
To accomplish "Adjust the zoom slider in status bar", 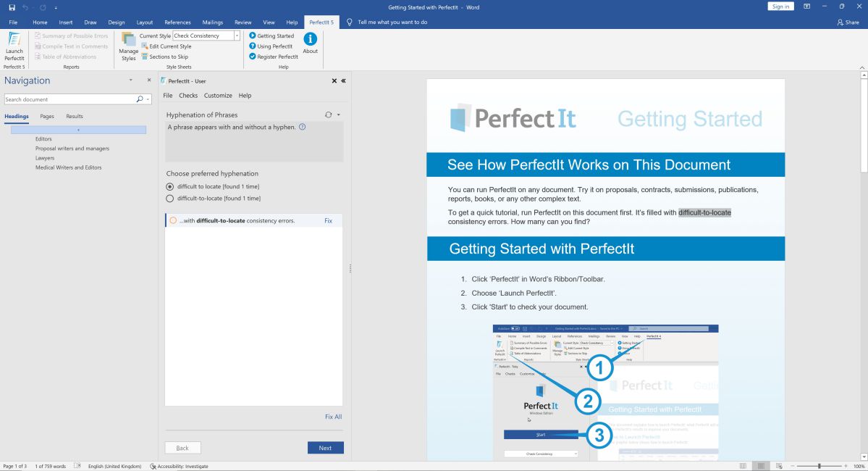I will [819, 466].
